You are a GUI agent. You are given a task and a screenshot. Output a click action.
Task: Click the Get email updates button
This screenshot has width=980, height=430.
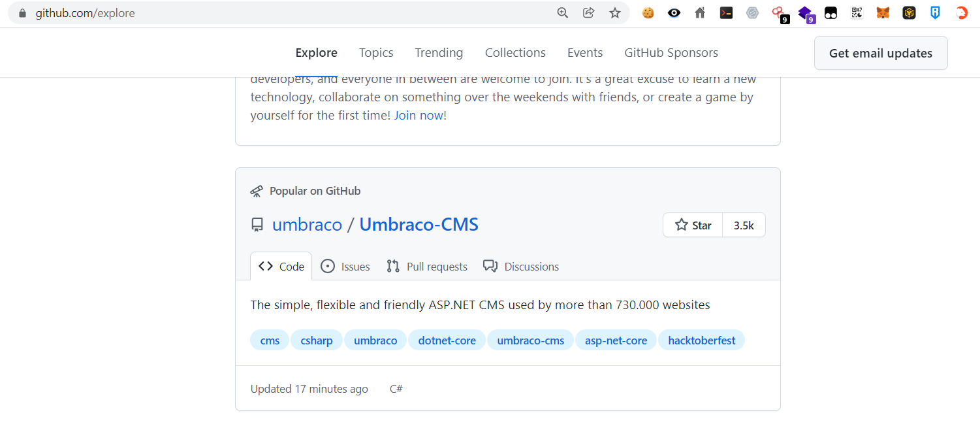coord(881,53)
